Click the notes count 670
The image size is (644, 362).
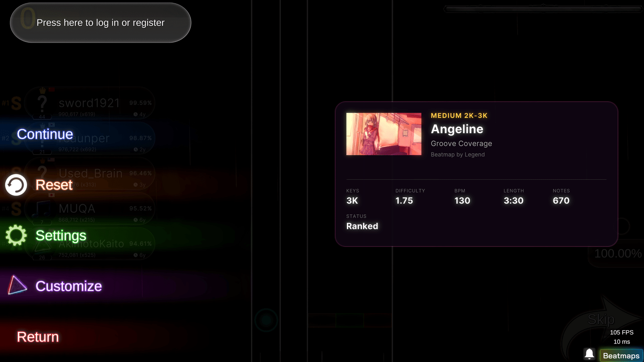tap(561, 201)
